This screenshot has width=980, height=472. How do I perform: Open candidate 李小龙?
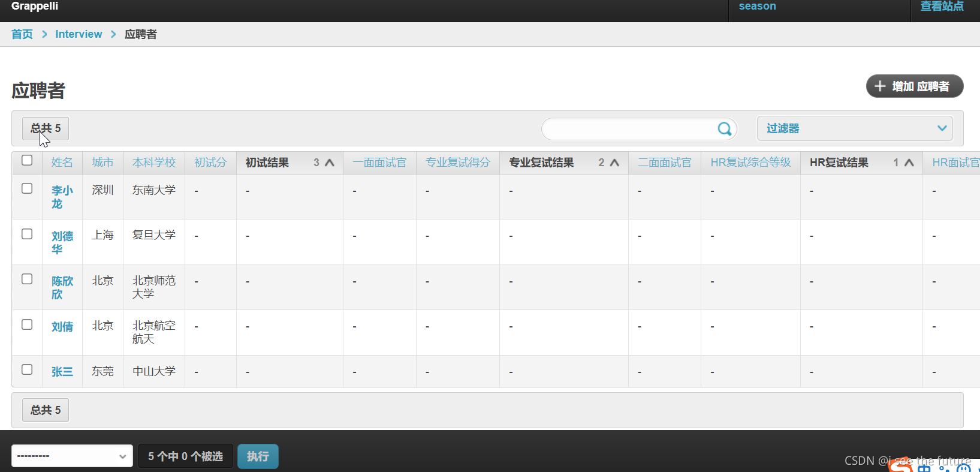(62, 197)
